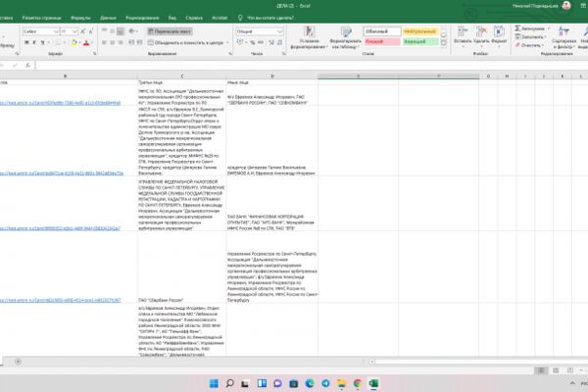
Task: Switch to Page Layout view in status bar
Action: point(556,370)
